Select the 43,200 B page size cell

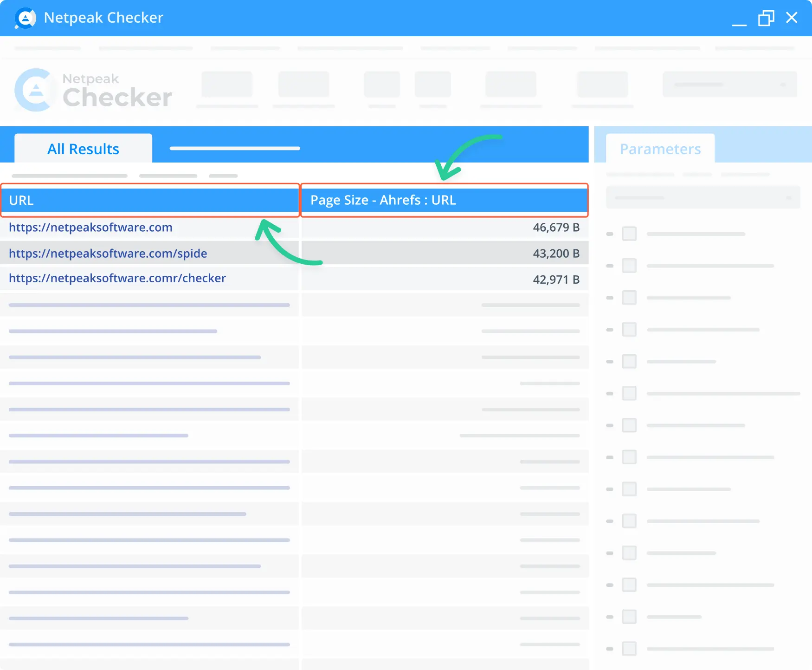click(x=445, y=253)
